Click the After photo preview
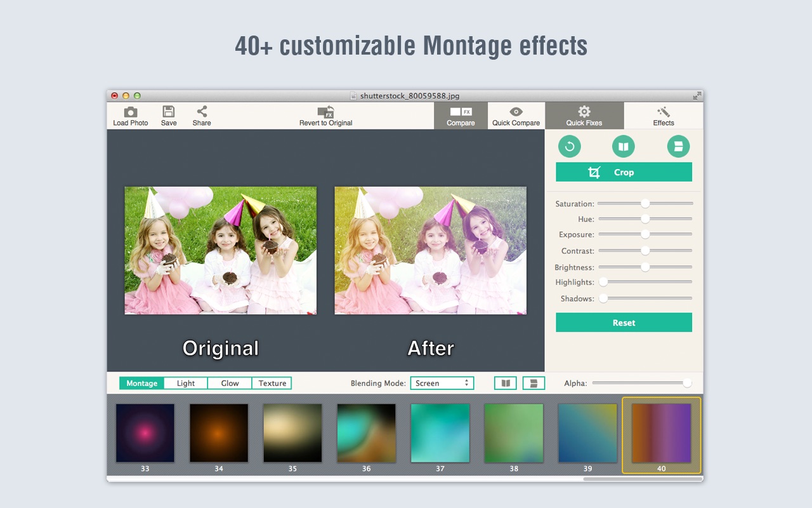 [431, 251]
